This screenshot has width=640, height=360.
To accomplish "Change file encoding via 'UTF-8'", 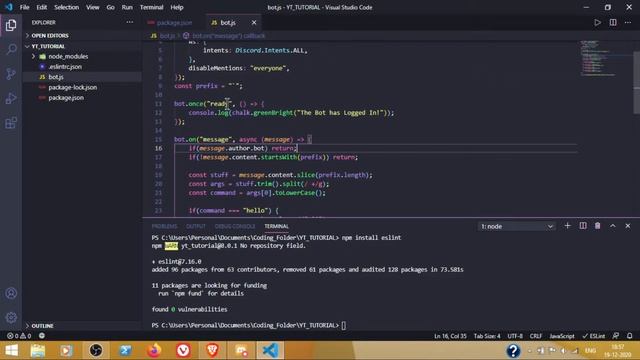I will pos(515,336).
